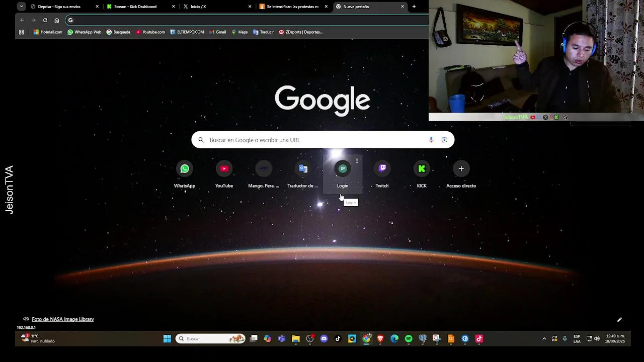
Task: Customize Chrome with the pencil icon
Action: click(x=620, y=319)
